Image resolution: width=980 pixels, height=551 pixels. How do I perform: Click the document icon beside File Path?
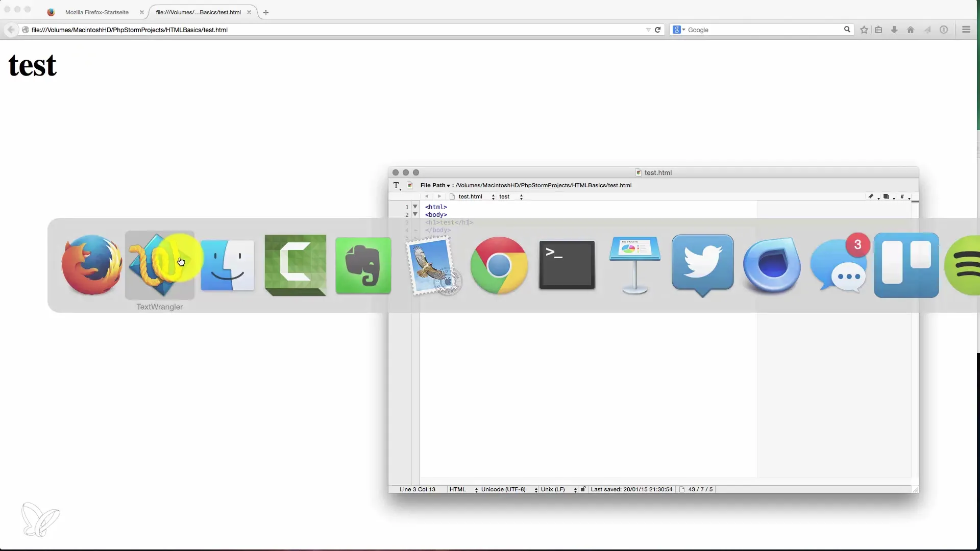[410, 185]
